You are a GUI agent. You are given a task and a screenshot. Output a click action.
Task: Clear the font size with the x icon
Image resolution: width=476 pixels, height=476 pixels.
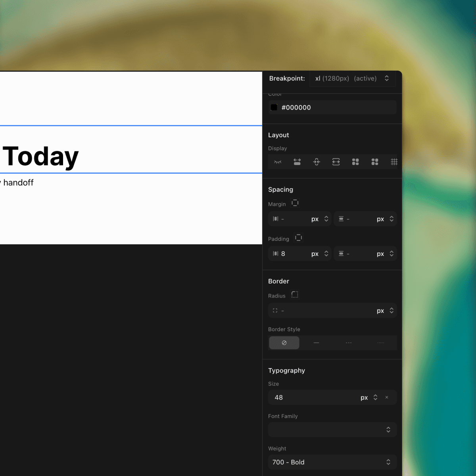click(387, 397)
